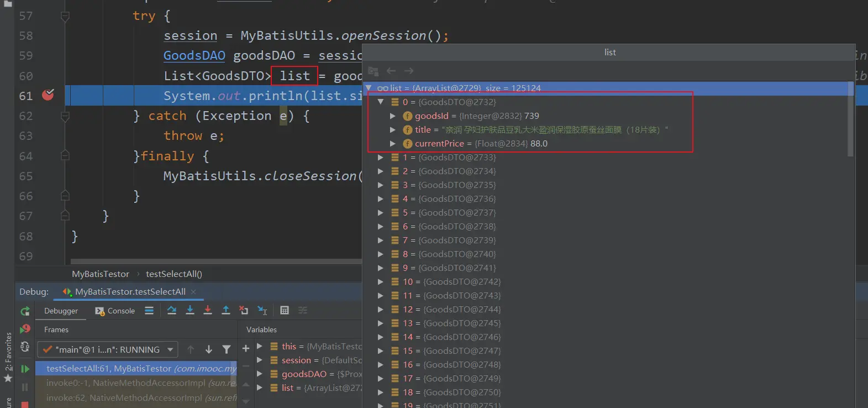Click the Step Into icon
Viewport: 868px width, 408px height.
[190, 310]
